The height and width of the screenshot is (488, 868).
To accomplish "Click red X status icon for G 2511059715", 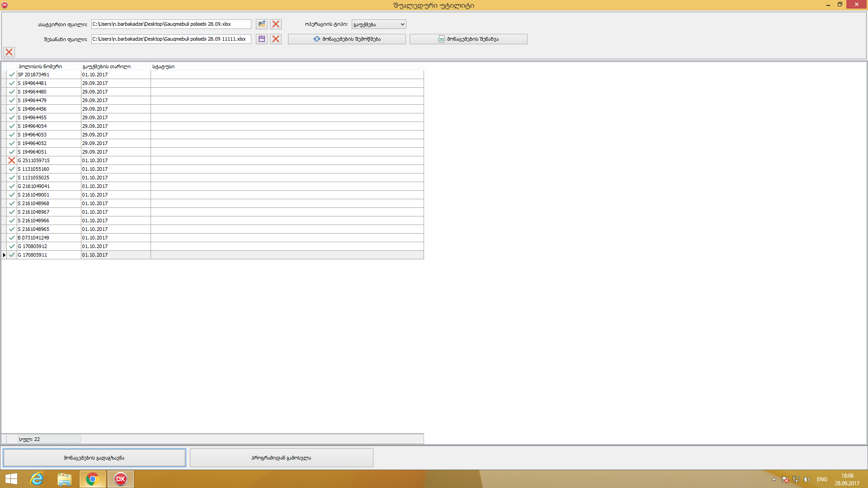I will click(x=12, y=160).
